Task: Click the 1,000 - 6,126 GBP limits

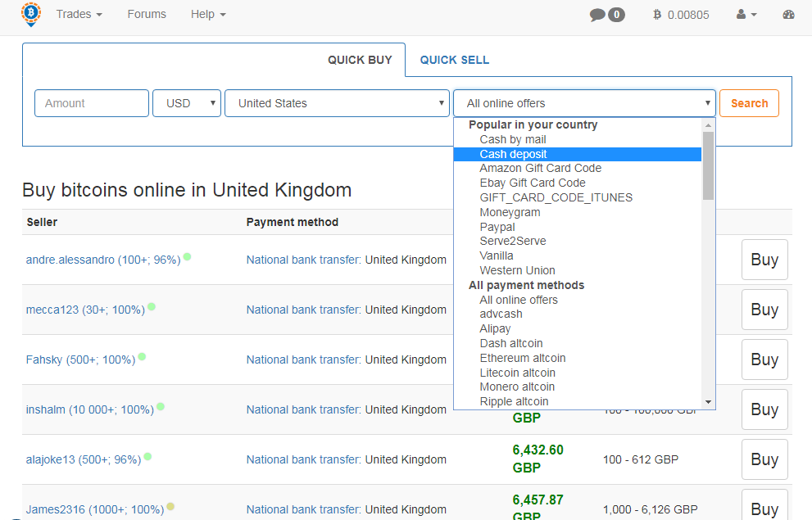Action: tap(651, 509)
